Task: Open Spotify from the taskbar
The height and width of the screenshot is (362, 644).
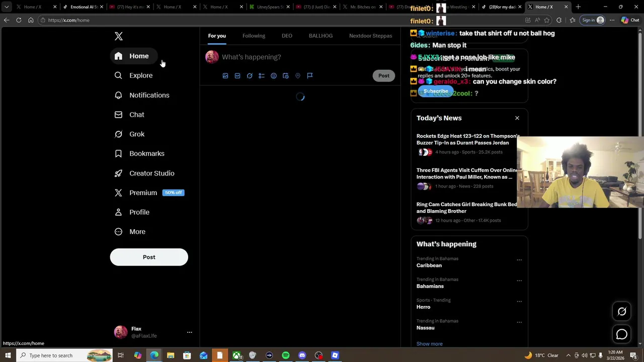Action: coord(286,355)
